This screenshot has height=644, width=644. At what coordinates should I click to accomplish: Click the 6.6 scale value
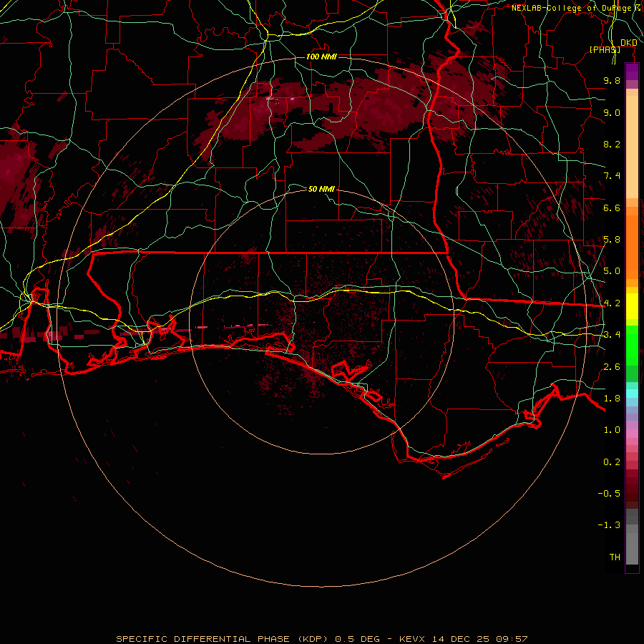pyautogui.click(x=612, y=208)
